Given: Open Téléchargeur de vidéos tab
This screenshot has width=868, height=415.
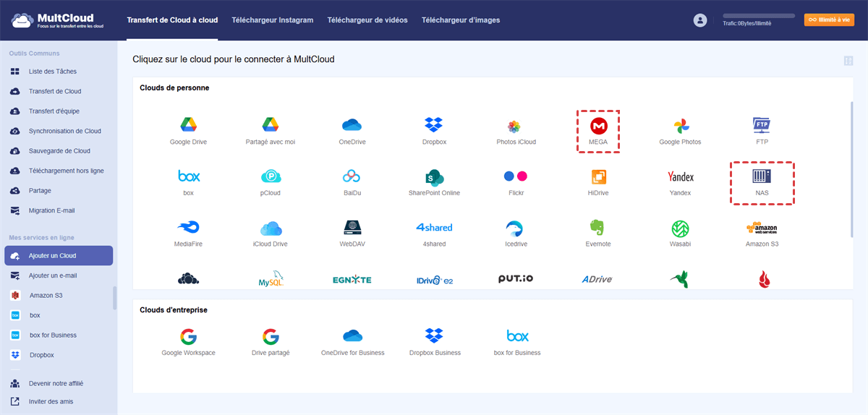Looking at the screenshot, I should click(x=367, y=20).
